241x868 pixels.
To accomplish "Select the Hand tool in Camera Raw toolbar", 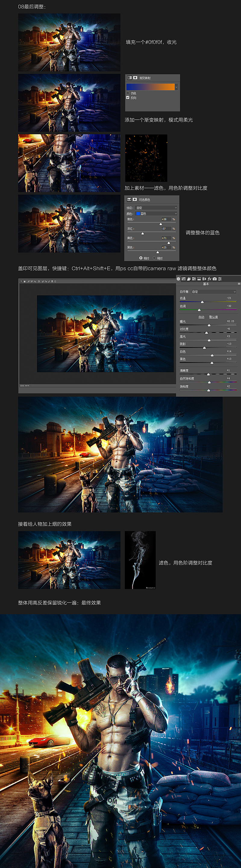I will (x=24, y=281).
